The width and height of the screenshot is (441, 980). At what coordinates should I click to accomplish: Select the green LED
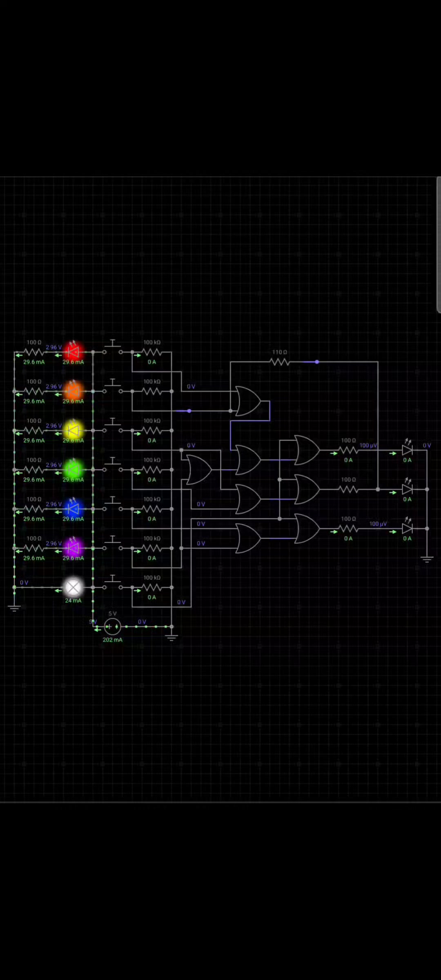pos(73,469)
